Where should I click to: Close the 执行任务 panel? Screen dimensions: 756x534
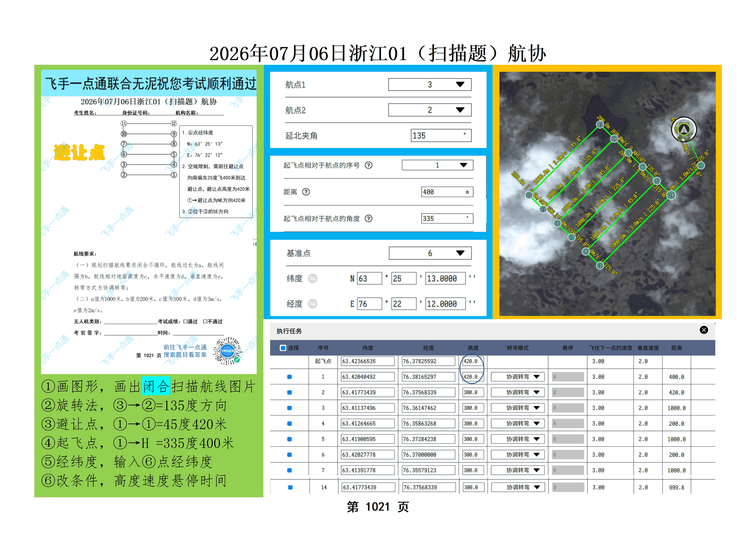(704, 330)
